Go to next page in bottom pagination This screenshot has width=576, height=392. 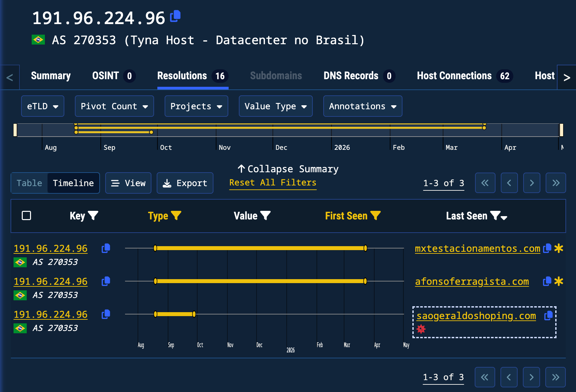tap(531, 377)
